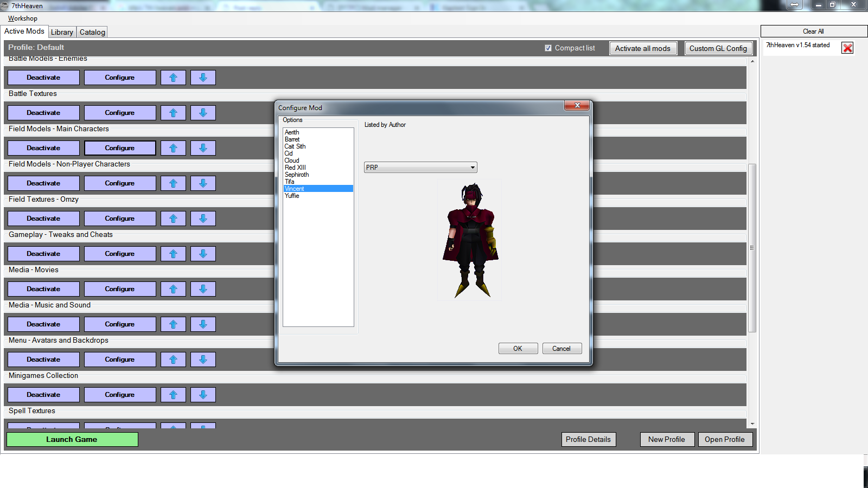The image size is (868, 488).
Task: Pick Sephiroth in the Options list
Action: (x=318, y=175)
